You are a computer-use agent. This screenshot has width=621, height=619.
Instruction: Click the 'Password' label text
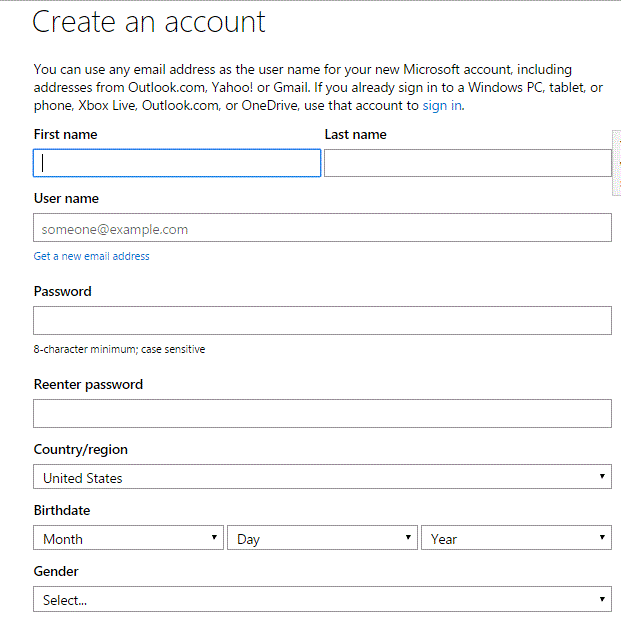63,291
